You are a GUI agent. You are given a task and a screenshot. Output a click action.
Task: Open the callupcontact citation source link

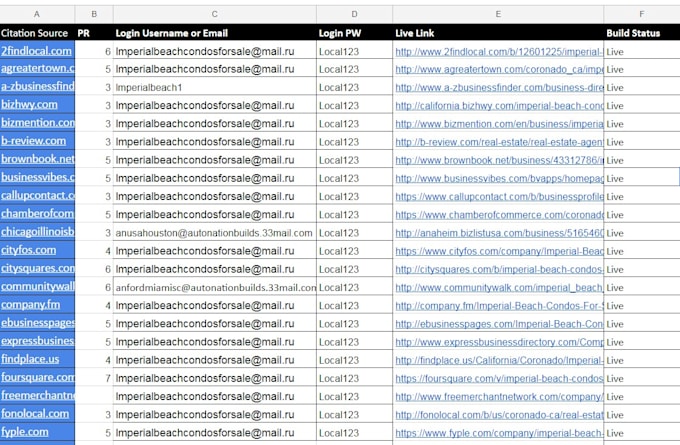37,196
